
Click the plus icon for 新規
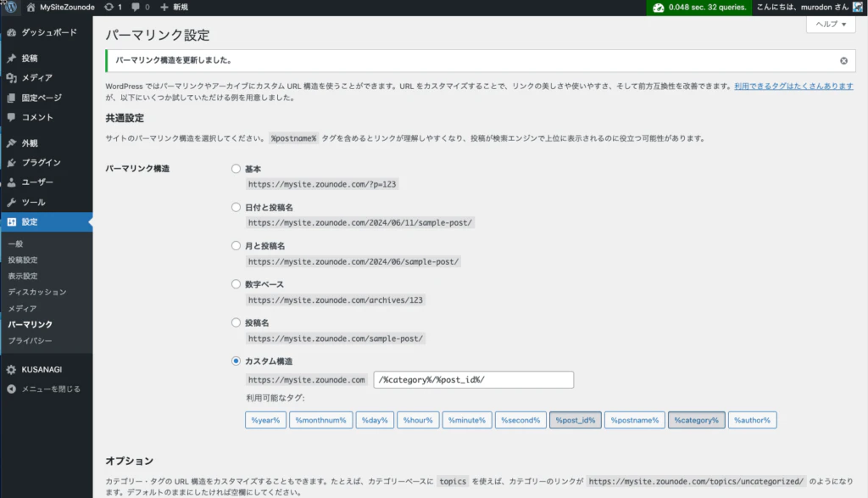click(164, 7)
